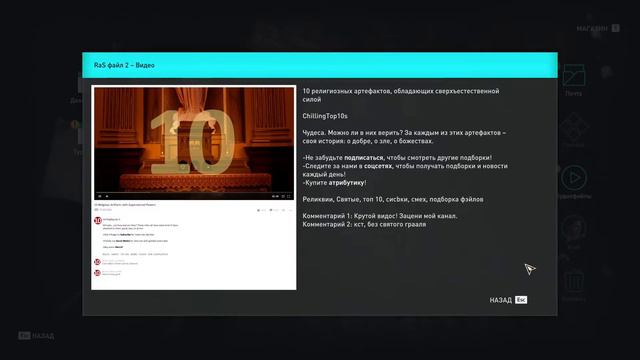Viewport: 640px width, 360px height.
Task: Open the Аудиофайлы play-circle icon
Action: point(574,178)
